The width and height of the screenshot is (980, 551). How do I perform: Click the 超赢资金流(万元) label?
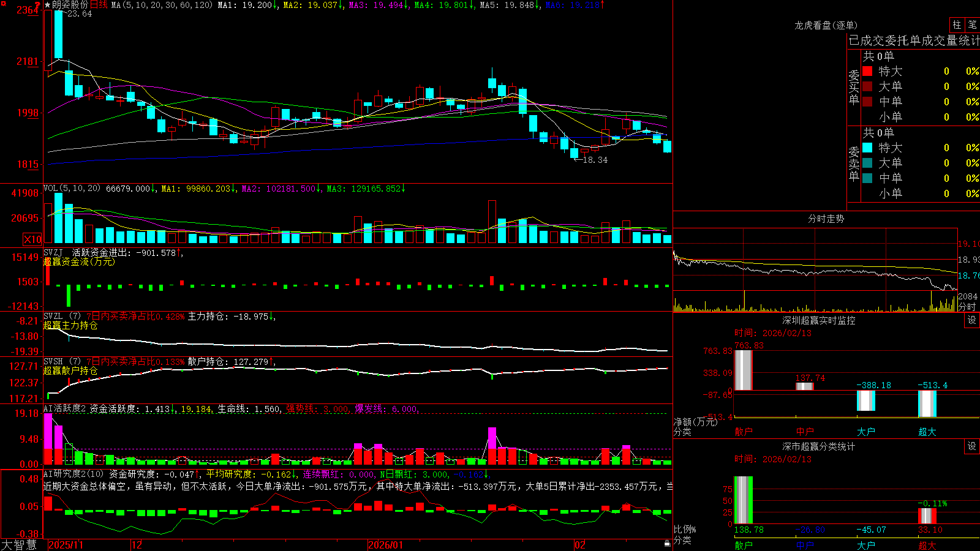point(79,261)
